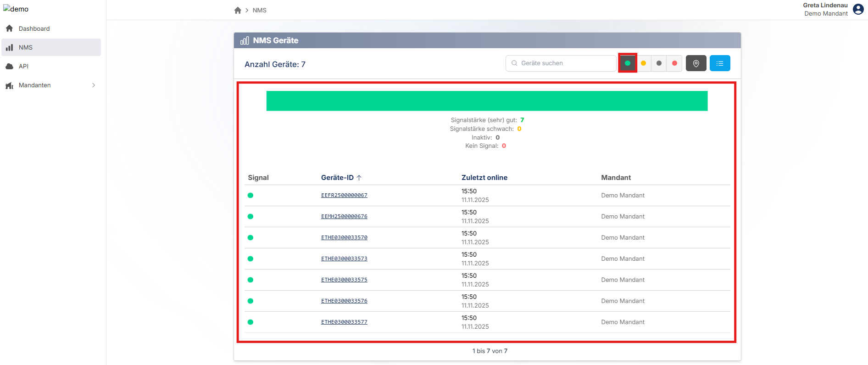Sort by Geräte-ID column header
The image size is (868, 365).
click(x=337, y=178)
